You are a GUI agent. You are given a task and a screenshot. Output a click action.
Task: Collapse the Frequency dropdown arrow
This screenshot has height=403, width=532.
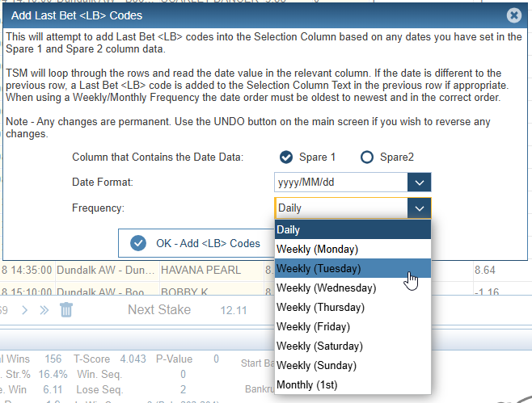click(x=418, y=208)
